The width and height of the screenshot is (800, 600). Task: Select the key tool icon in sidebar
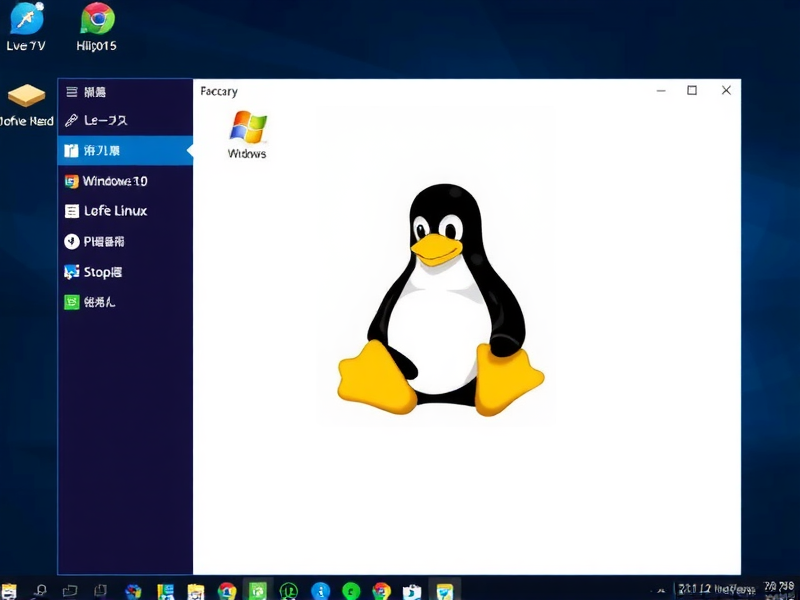[x=74, y=121]
